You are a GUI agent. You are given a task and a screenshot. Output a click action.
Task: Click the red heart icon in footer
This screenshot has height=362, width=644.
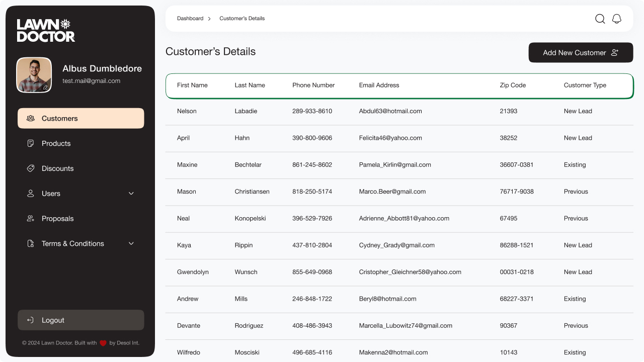coord(103,343)
